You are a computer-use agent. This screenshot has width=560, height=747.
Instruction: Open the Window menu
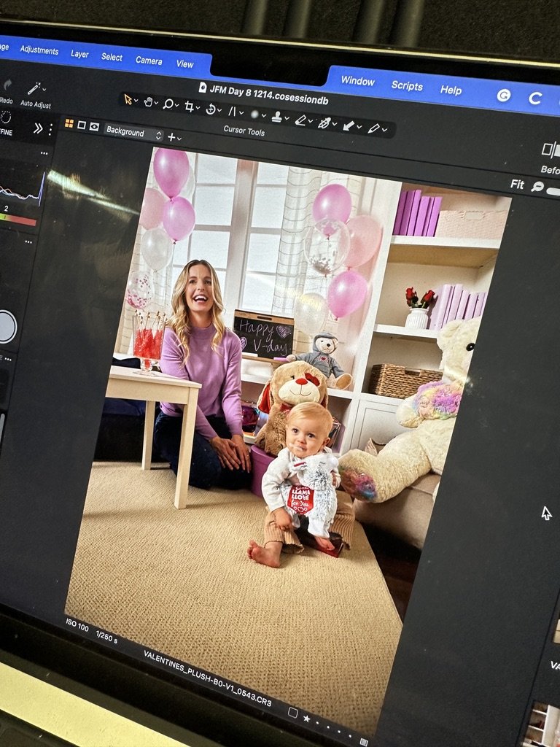357,81
